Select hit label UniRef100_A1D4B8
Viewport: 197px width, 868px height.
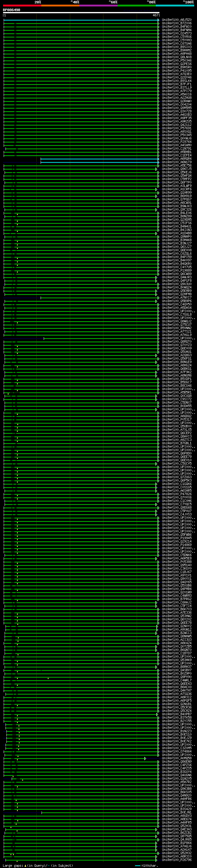[x=177, y=233]
